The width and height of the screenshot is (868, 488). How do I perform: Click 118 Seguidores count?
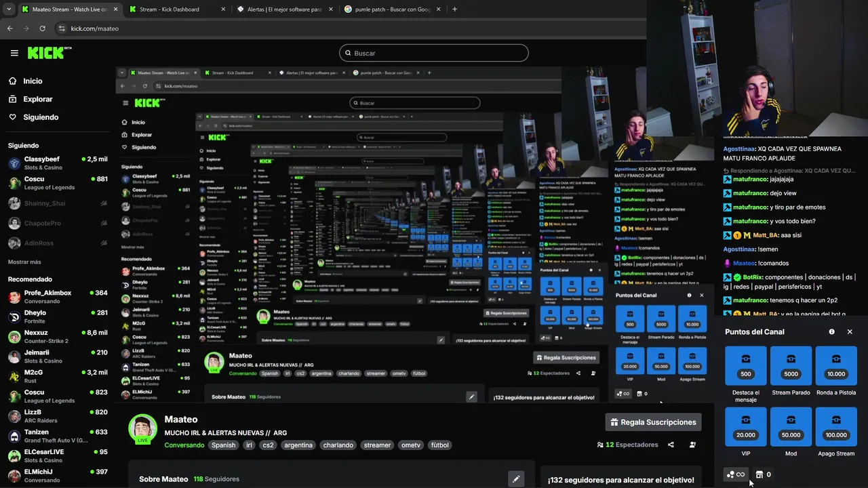tap(216, 479)
